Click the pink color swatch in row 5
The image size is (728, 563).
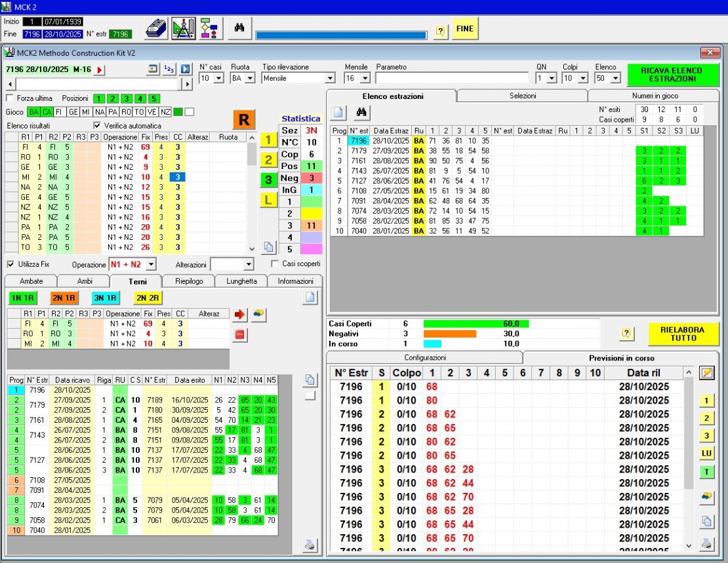[x=310, y=249]
